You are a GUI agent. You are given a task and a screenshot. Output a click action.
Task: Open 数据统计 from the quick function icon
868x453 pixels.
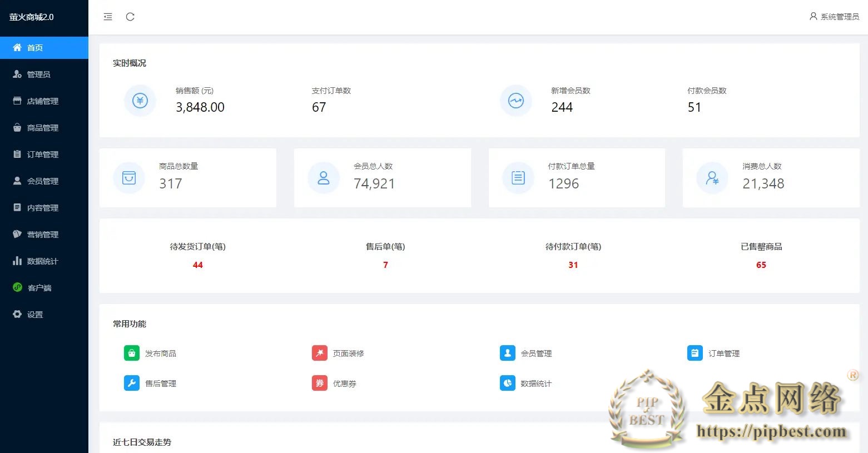tap(507, 383)
